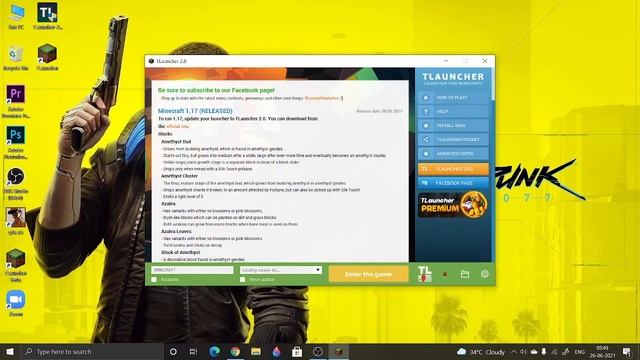Image resolution: width=640 pixels, height=360 pixels.
Task: Open the Help sidebar item
Action: (x=453, y=111)
